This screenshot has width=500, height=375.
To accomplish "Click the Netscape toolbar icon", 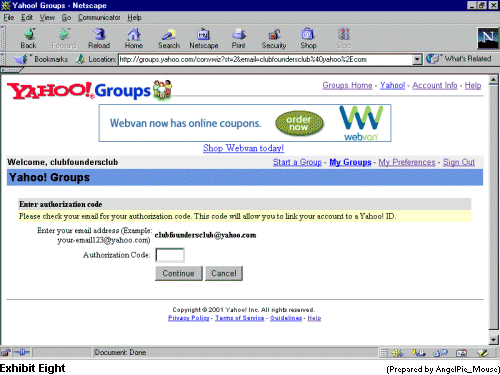I will pyautogui.click(x=204, y=38).
